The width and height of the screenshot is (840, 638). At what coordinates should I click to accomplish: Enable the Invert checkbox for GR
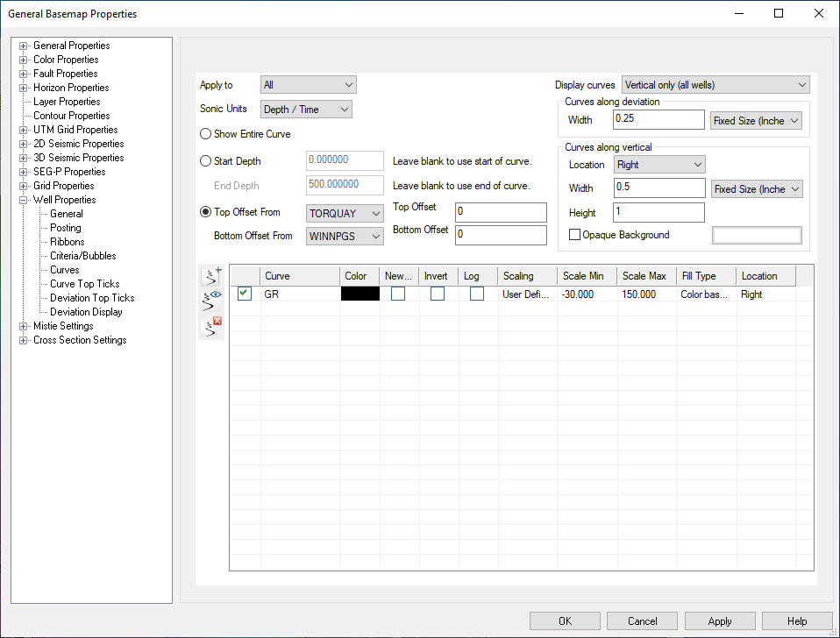click(x=438, y=294)
